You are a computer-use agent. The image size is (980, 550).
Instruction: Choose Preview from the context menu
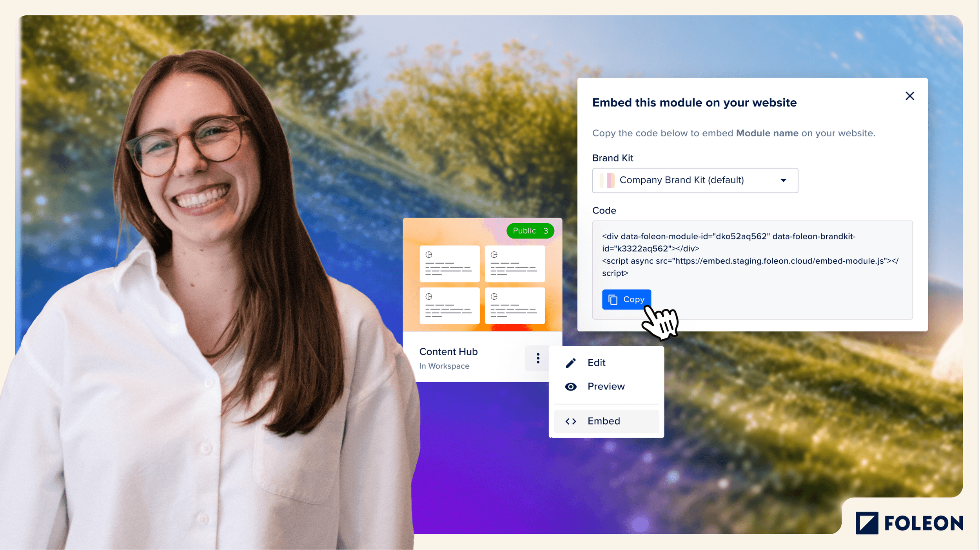click(607, 387)
